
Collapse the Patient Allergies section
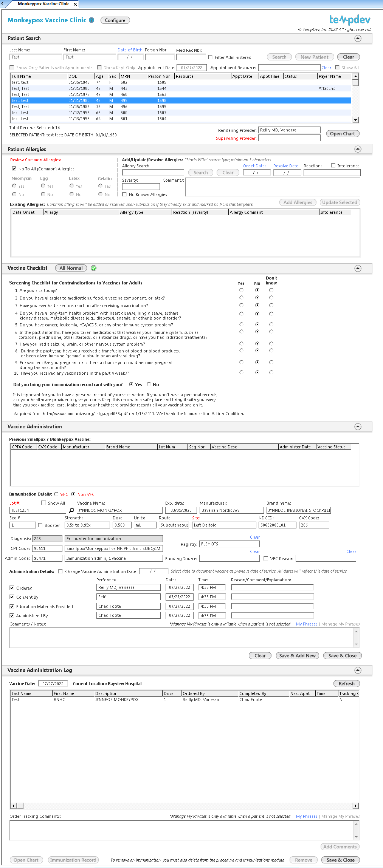358,149
